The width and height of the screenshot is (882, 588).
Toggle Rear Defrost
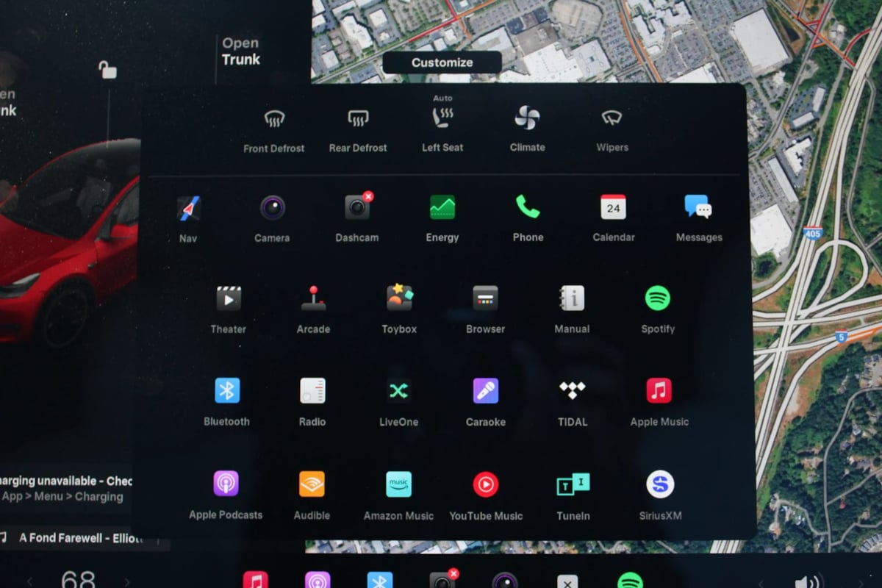pyautogui.click(x=358, y=119)
